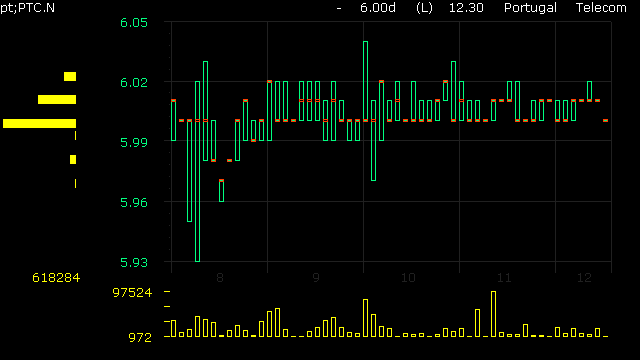
Task: Click the longest yellow volume-profile bar
Action: pos(40,123)
